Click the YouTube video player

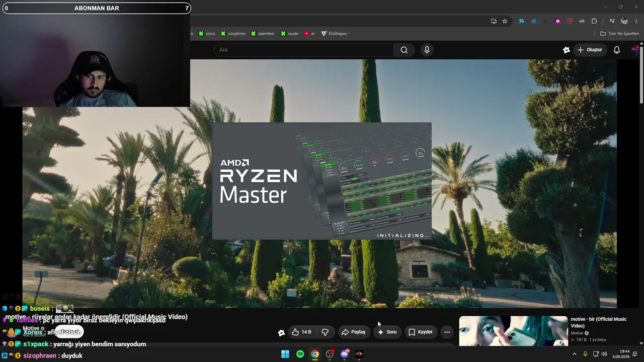(319, 184)
